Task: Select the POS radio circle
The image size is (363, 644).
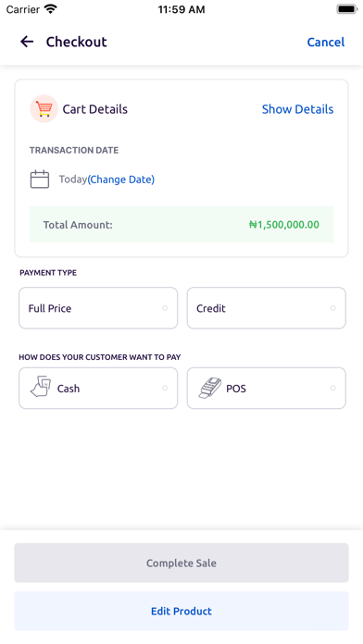Action: (x=333, y=388)
